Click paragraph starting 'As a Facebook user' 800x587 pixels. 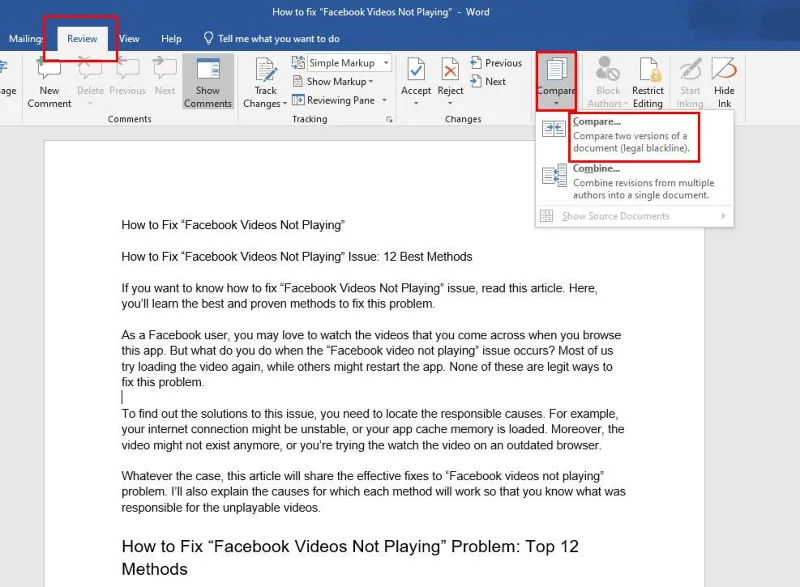[x=371, y=359]
